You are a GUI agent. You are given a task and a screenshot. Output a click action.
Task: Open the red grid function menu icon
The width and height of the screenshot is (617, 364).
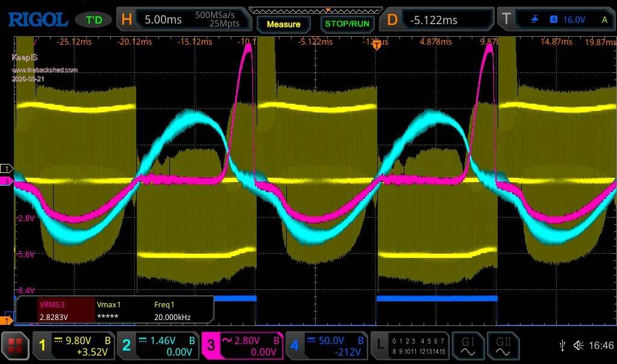click(x=15, y=345)
